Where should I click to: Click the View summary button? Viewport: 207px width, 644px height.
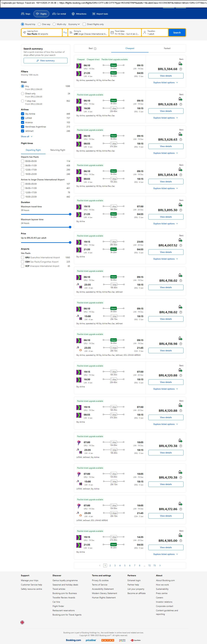[45, 61]
